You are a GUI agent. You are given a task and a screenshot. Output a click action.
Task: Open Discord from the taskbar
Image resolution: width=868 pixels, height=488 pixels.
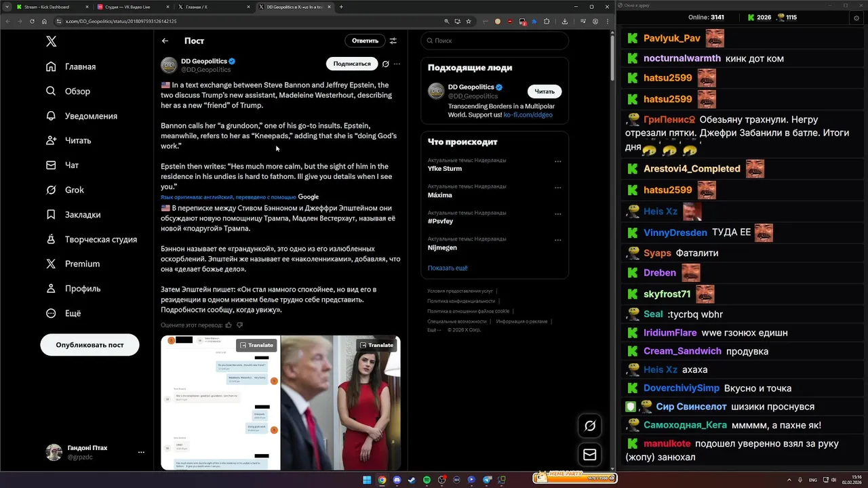click(397, 480)
